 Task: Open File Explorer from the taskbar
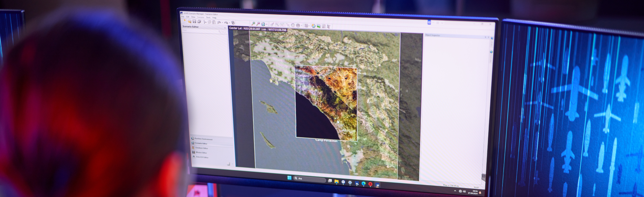[x=336, y=181]
